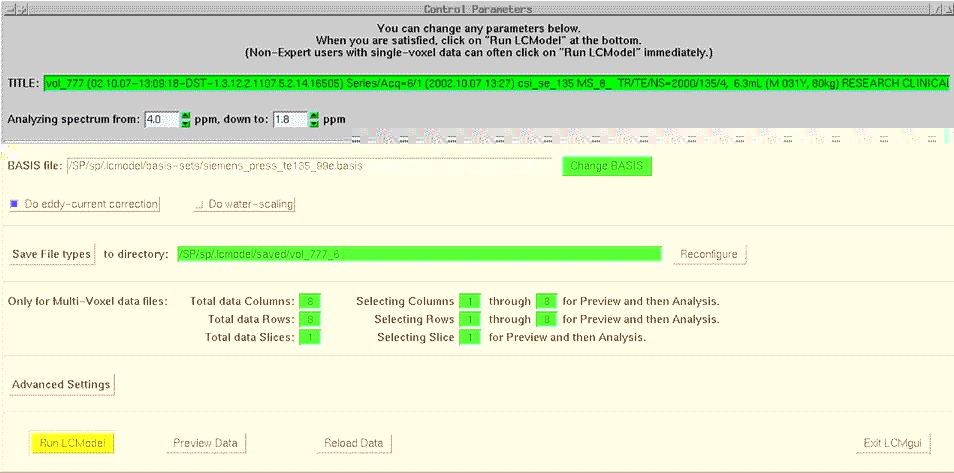Click the Selecting Rows through end value field
The height and width of the screenshot is (473, 954).
(545, 319)
